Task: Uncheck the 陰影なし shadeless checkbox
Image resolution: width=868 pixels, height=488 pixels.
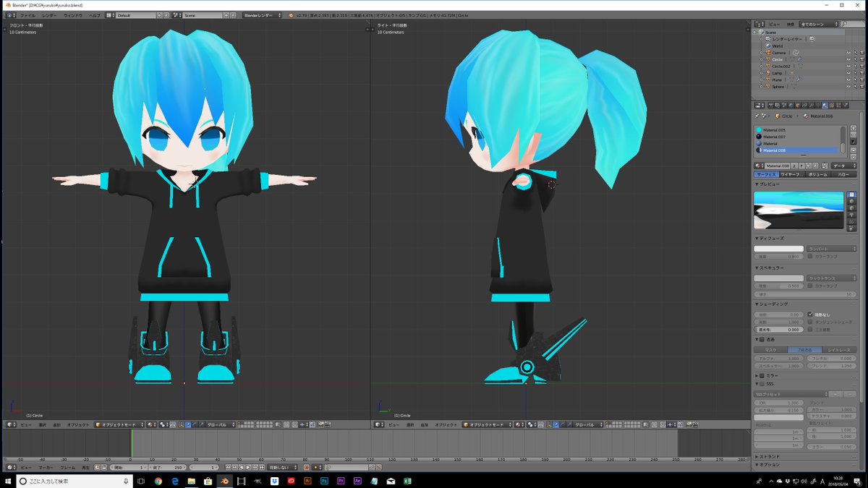Action: pyautogui.click(x=809, y=314)
